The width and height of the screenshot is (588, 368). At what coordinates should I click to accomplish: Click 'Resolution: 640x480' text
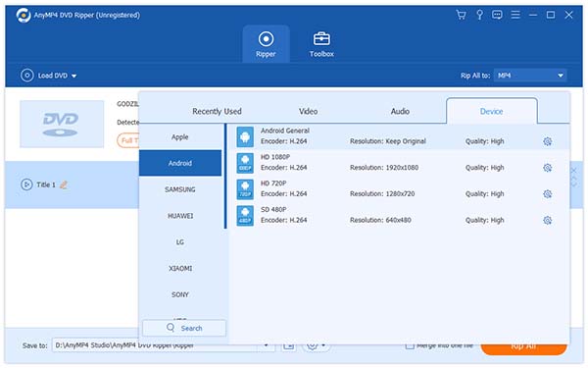coord(380,220)
